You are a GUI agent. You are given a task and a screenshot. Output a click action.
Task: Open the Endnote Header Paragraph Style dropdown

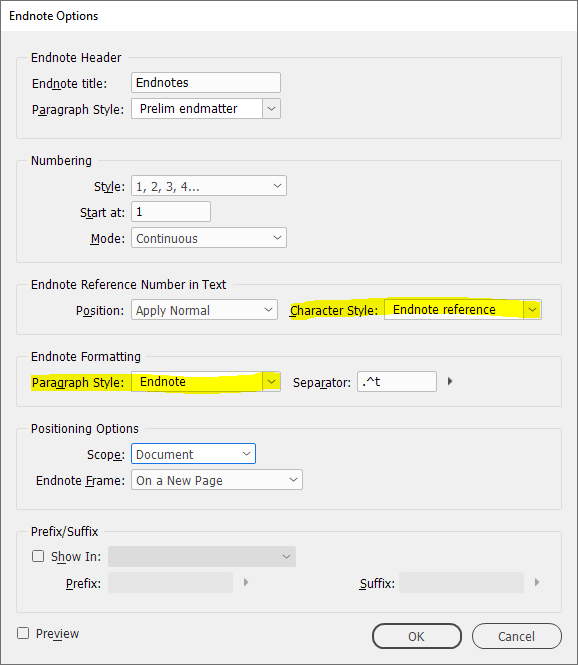206,109
